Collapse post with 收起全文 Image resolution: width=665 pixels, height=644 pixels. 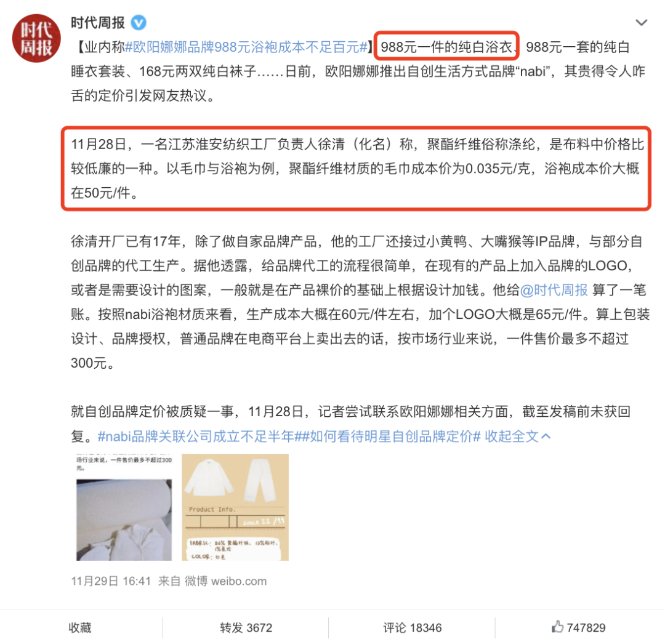(512, 437)
